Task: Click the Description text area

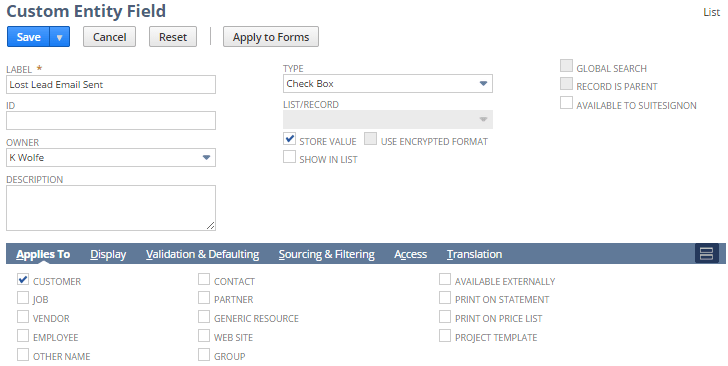Action: coord(111,208)
